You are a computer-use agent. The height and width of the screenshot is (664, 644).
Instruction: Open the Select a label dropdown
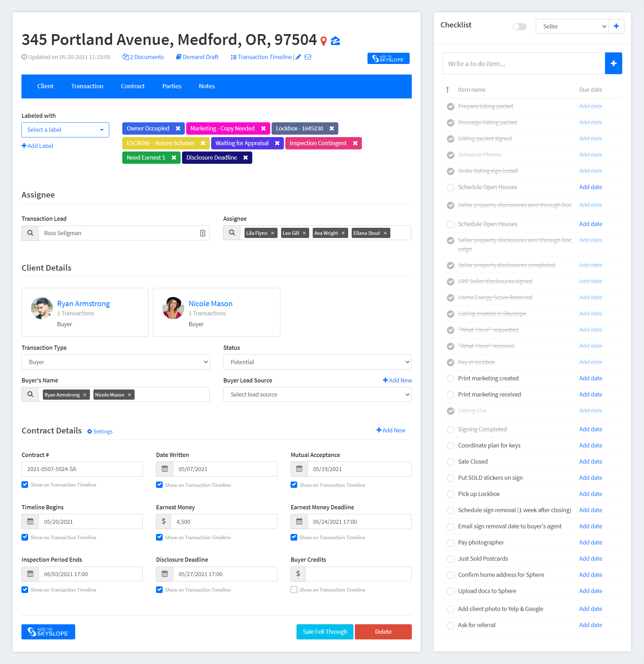click(65, 130)
